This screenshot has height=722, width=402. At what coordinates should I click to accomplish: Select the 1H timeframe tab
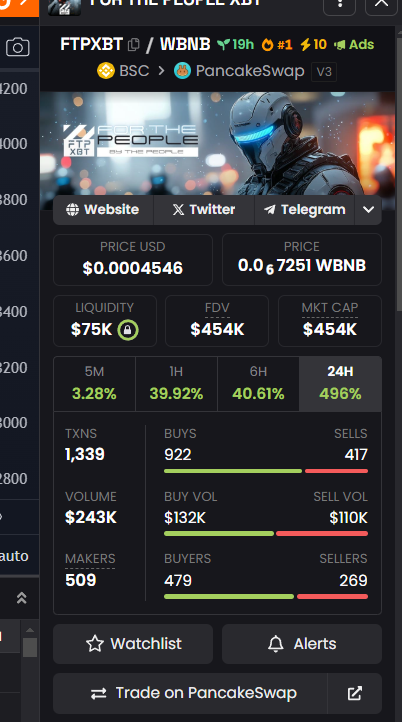(176, 384)
